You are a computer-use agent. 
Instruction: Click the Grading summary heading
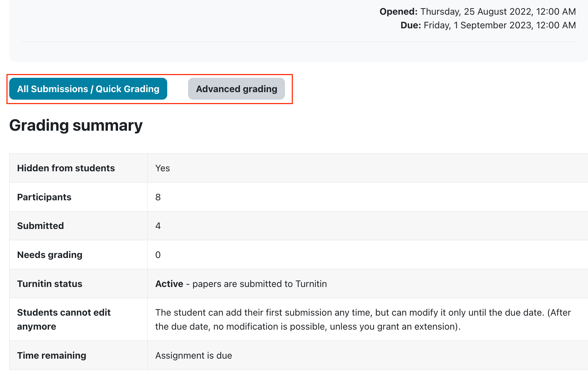(x=76, y=126)
